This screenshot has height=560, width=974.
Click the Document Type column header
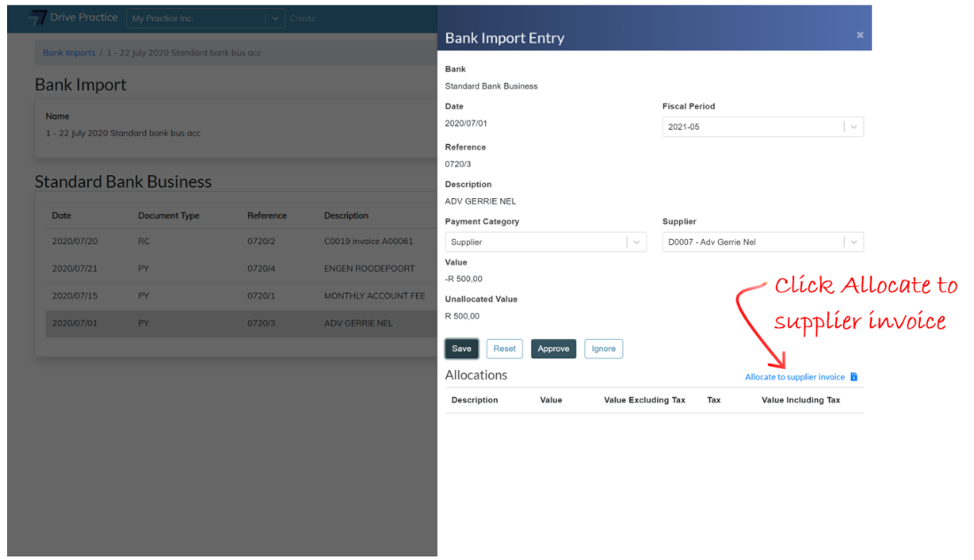click(168, 216)
